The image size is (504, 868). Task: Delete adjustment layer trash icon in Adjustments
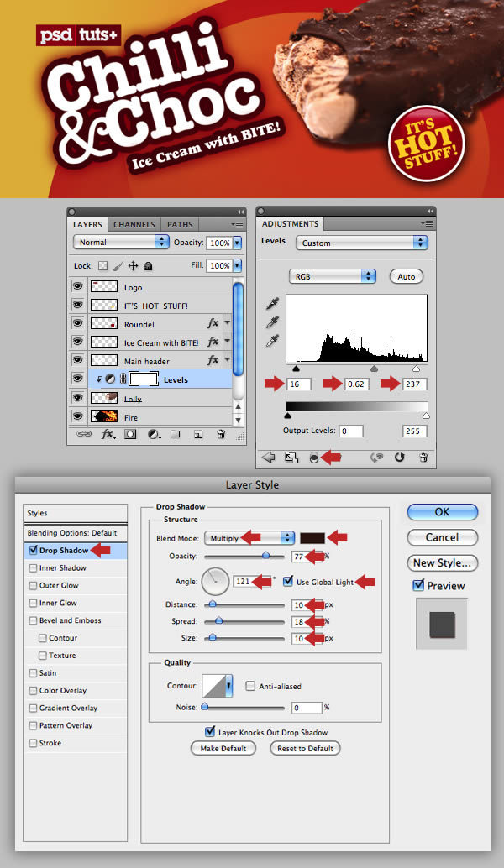(x=423, y=458)
